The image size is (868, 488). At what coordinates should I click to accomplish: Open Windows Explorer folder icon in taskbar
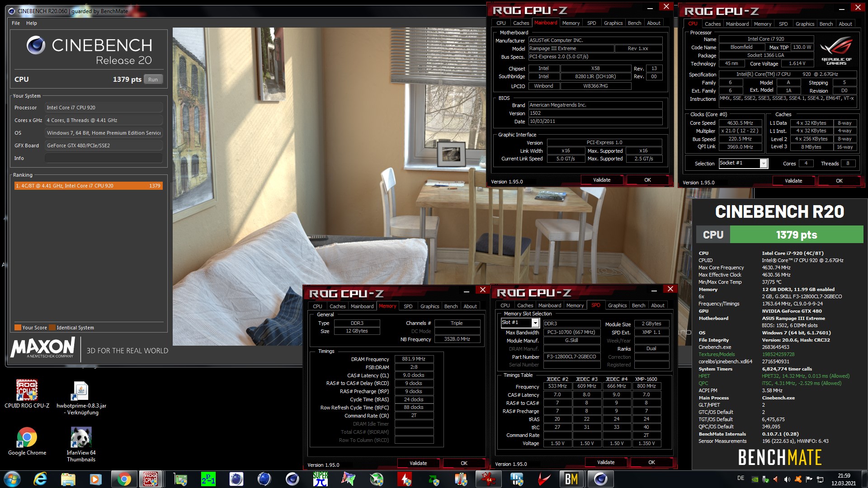tap(68, 479)
